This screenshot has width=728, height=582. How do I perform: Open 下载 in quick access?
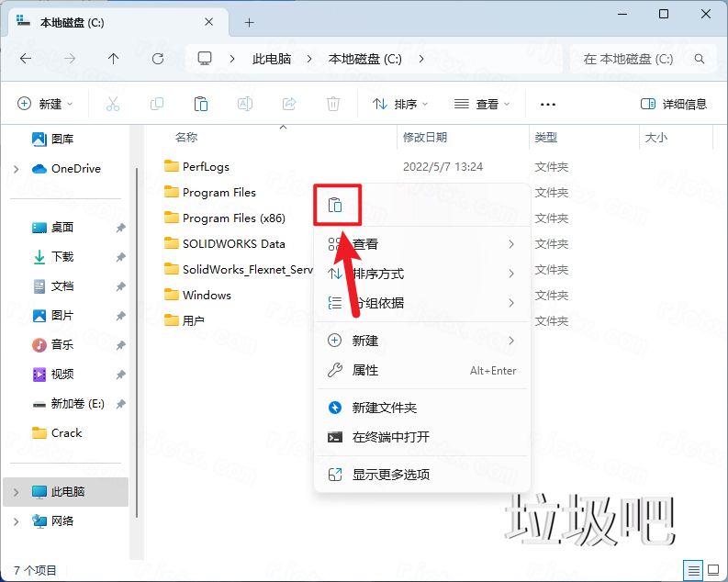53,256
